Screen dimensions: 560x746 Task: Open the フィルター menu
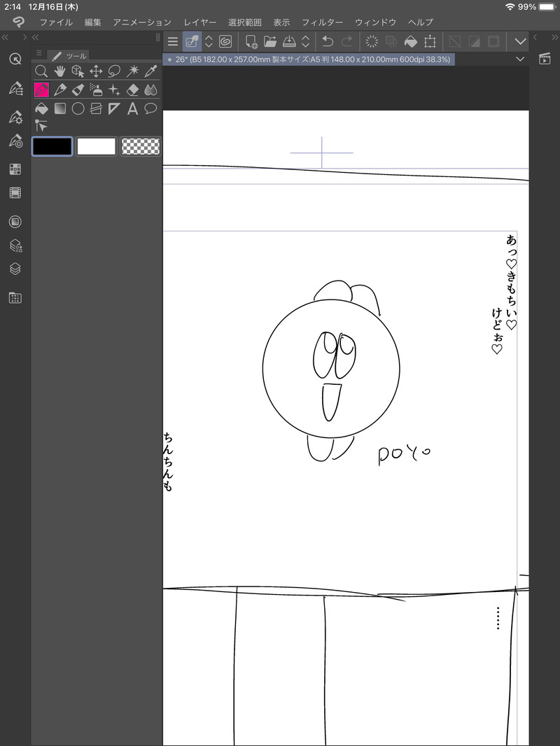click(x=322, y=22)
